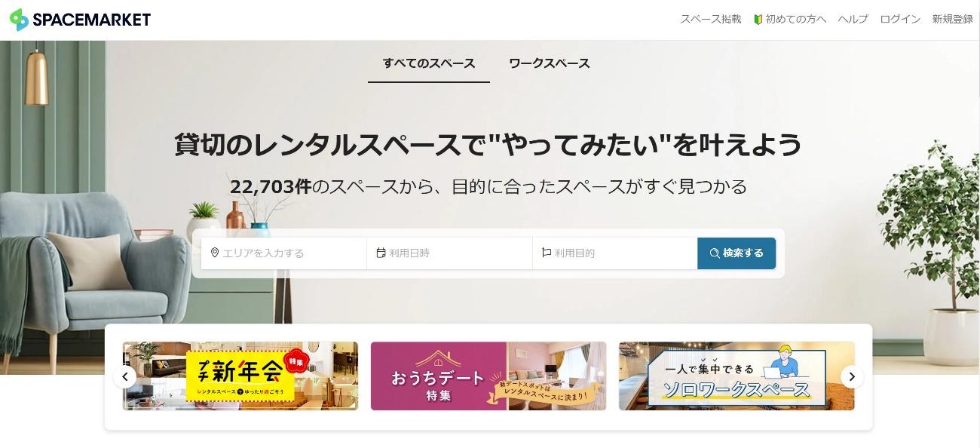Click the SPACEMARKET logo icon
The width and height of the screenshot is (980, 448).
[x=20, y=20]
